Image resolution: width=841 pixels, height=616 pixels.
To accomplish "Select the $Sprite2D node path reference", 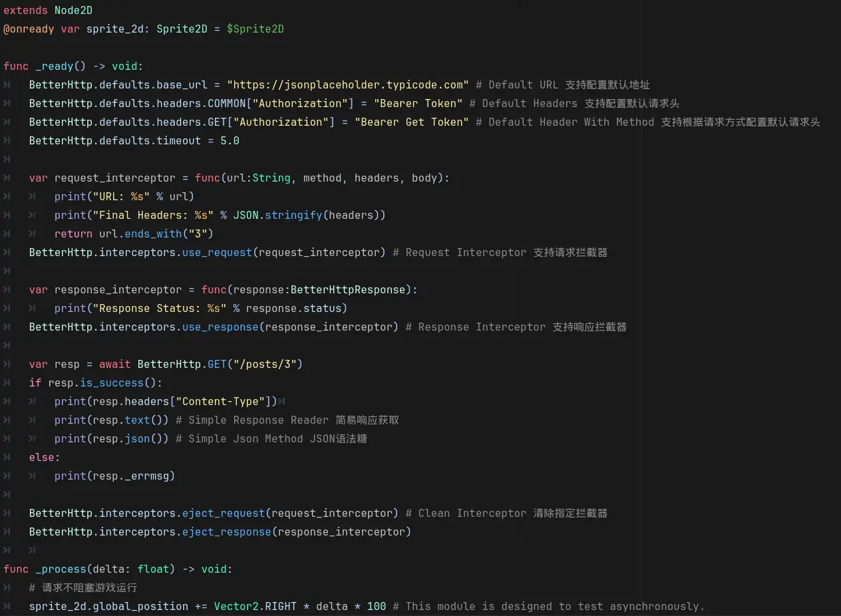I will [x=255, y=29].
